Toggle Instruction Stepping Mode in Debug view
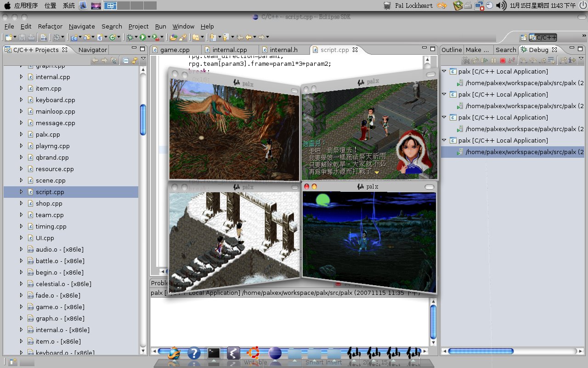Viewport: 588px width, 368px height. (x=572, y=60)
